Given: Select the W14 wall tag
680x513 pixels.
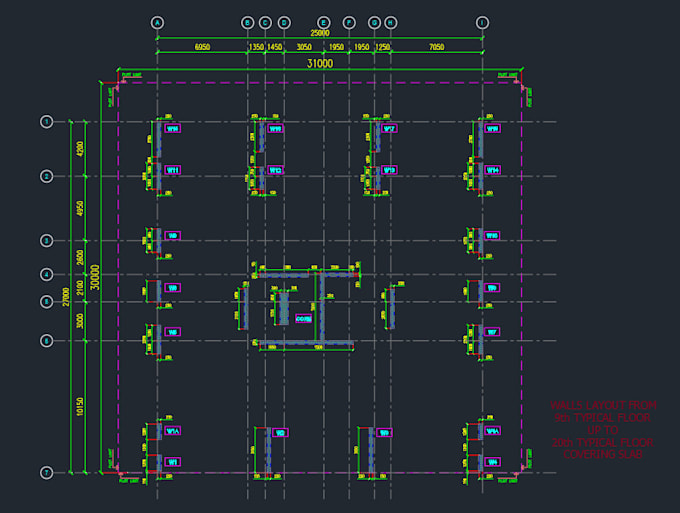Looking at the screenshot, I should (x=492, y=170).
